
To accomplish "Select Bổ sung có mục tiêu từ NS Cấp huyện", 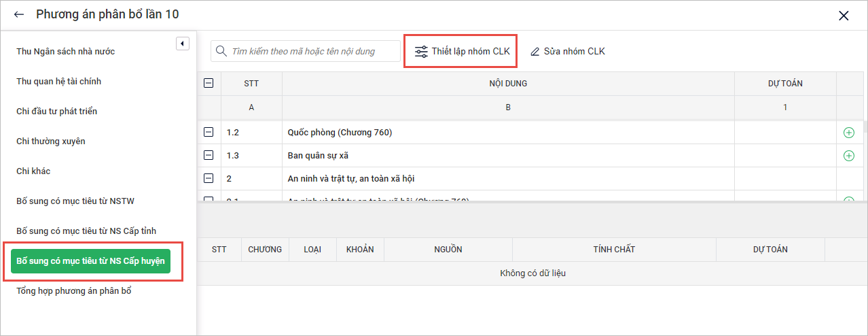I will 90,261.
